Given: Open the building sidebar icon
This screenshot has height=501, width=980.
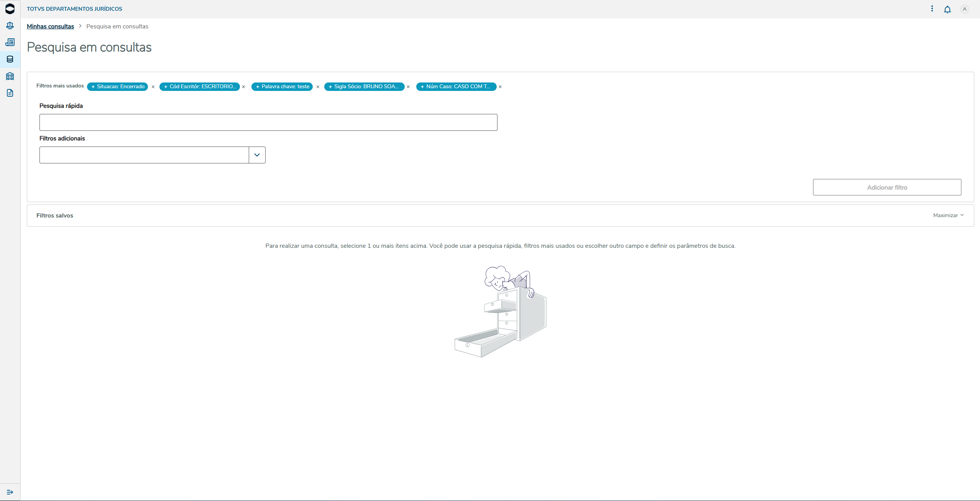Looking at the screenshot, I should pos(10,76).
